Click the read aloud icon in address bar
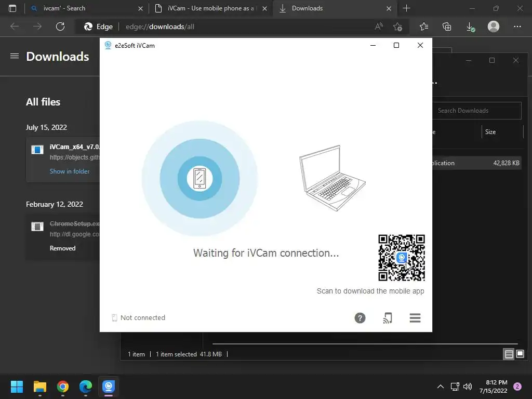Screen dimensions: 532x399 [379, 26]
